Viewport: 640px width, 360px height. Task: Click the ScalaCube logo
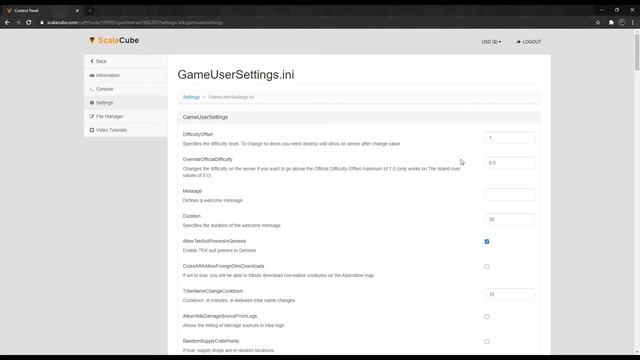point(114,40)
